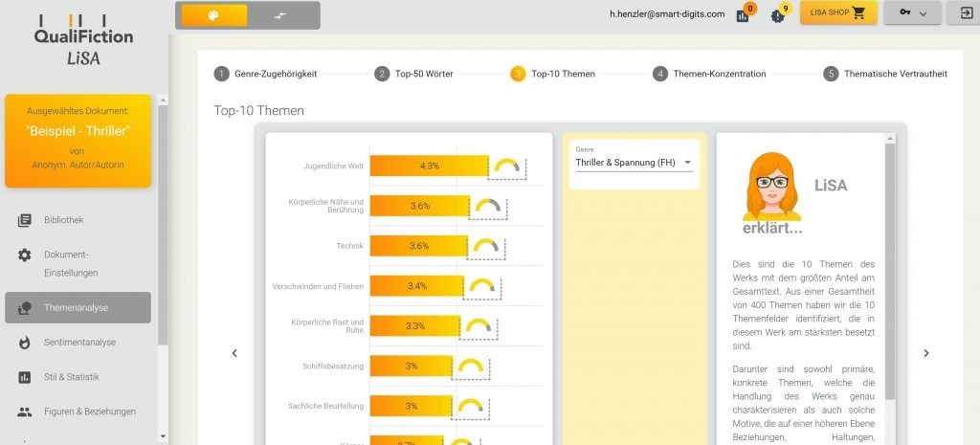
Task: Expand the key account dropdown menu
Action: coord(912,13)
